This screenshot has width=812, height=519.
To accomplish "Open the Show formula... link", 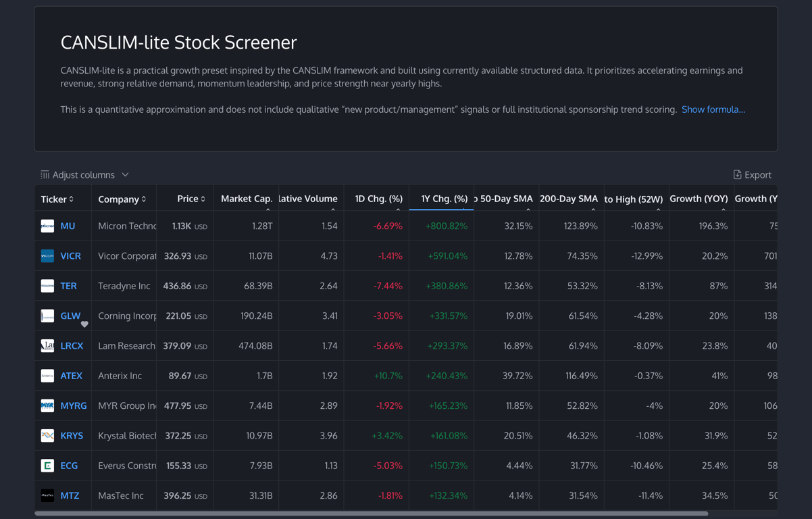I will coord(713,109).
